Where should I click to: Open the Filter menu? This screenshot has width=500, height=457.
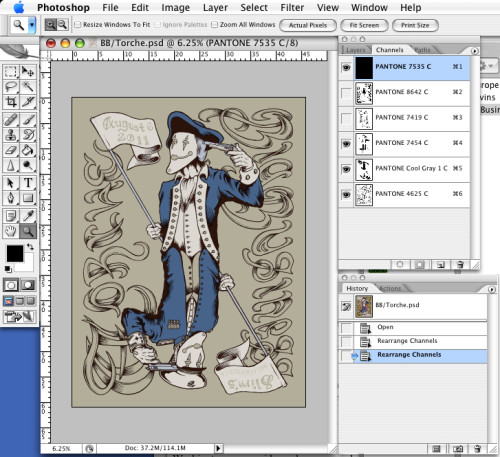click(292, 8)
